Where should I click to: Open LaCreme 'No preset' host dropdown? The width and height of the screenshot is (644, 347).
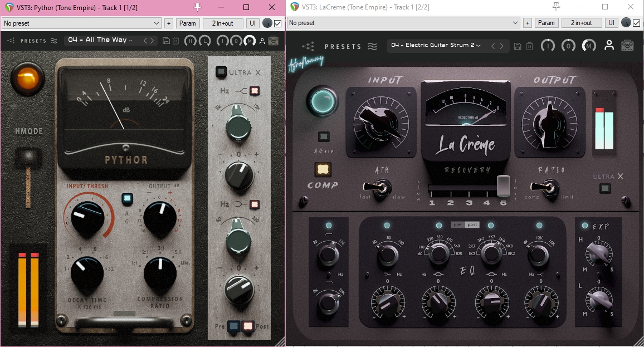point(404,23)
